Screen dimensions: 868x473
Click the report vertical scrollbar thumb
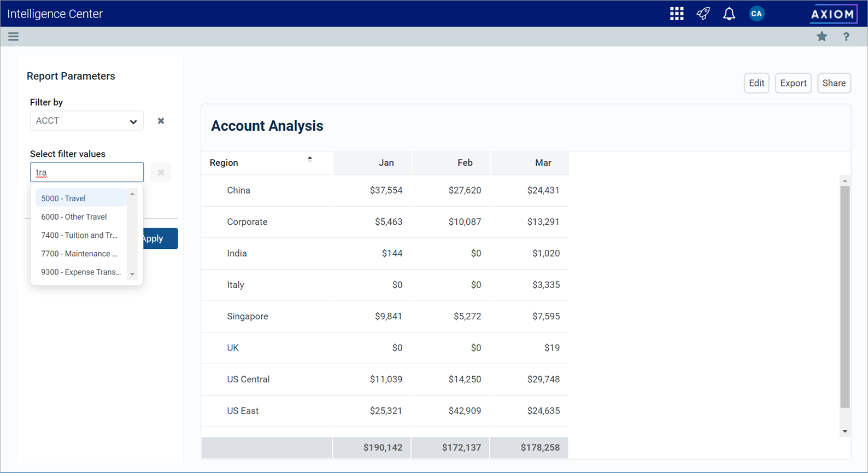845,297
